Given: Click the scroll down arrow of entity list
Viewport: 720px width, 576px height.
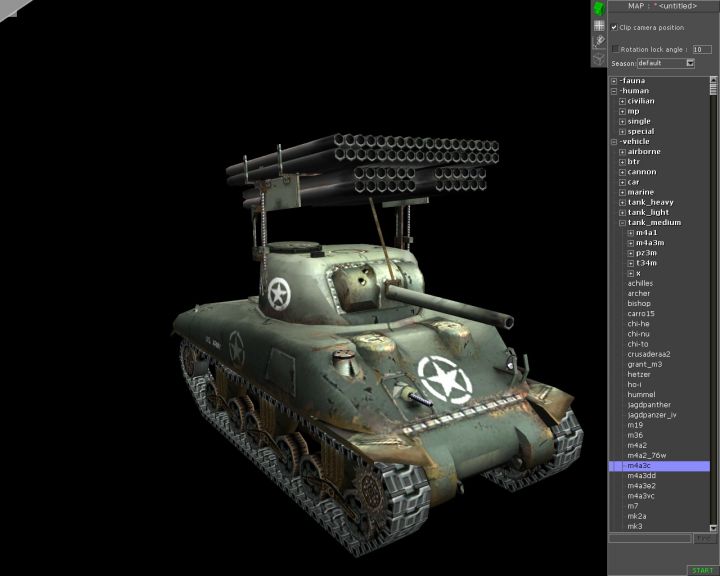Looking at the screenshot, I should pyautogui.click(x=714, y=527).
